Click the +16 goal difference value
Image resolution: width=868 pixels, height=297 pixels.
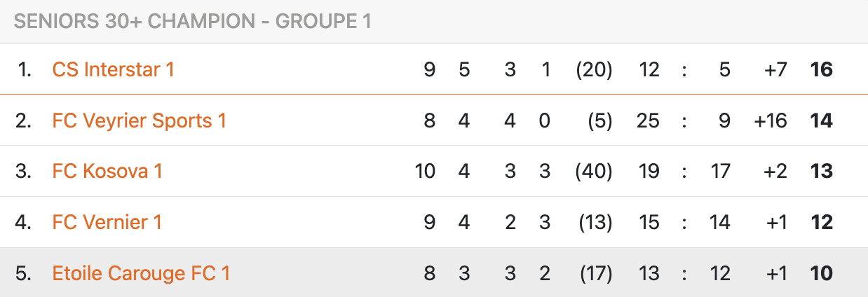coord(771,120)
